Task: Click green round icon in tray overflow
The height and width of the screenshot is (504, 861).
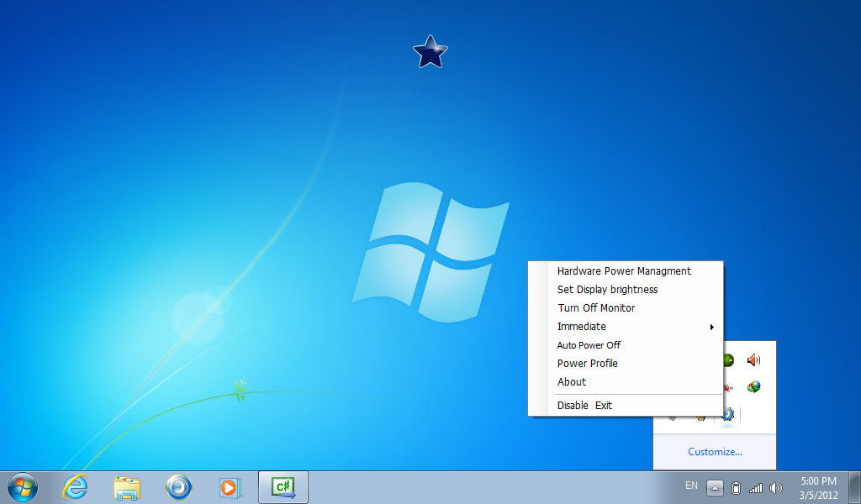Action: coord(728,360)
